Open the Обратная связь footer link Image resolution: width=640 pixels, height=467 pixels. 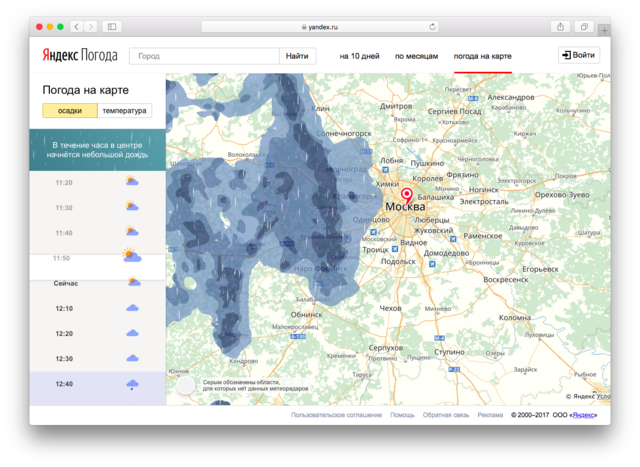tap(445, 414)
